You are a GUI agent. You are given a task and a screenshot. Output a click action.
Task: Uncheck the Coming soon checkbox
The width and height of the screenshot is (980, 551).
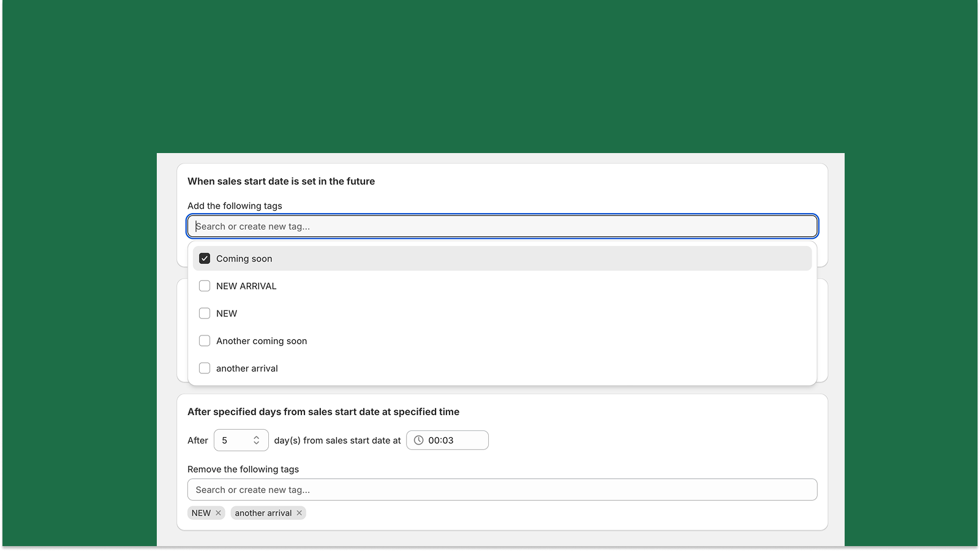coord(205,258)
